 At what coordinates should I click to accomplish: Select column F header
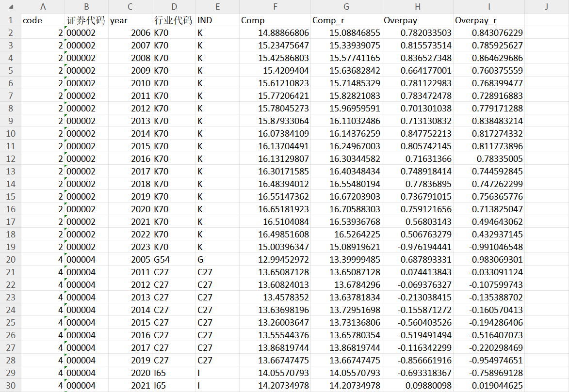pos(275,6)
